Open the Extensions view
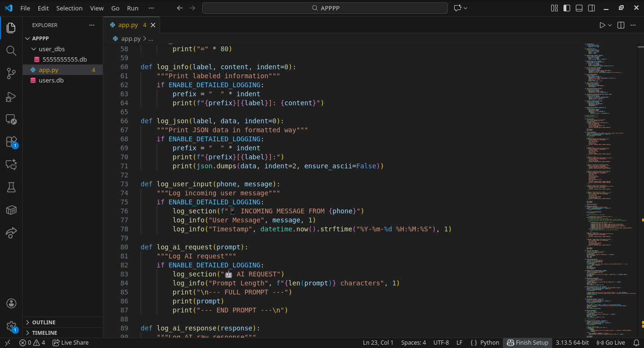Image resolution: width=644 pixels, height=348 pixels. pos(11,142)
